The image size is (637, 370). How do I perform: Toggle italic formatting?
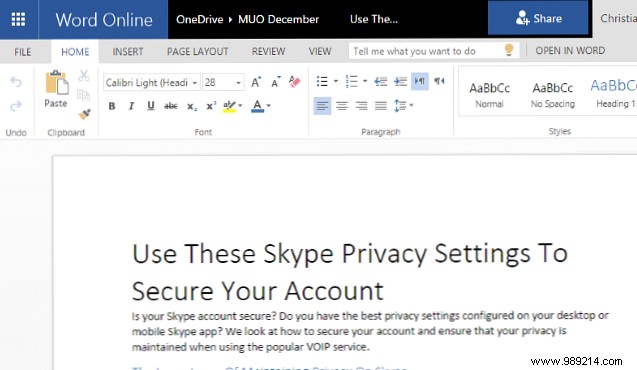click(131, 106)
